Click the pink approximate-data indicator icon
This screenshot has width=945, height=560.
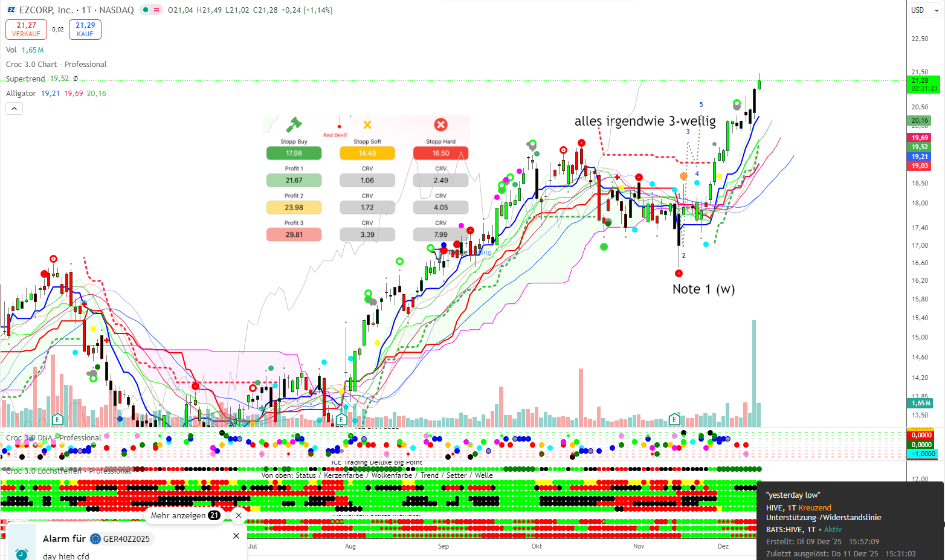(156, 10)
